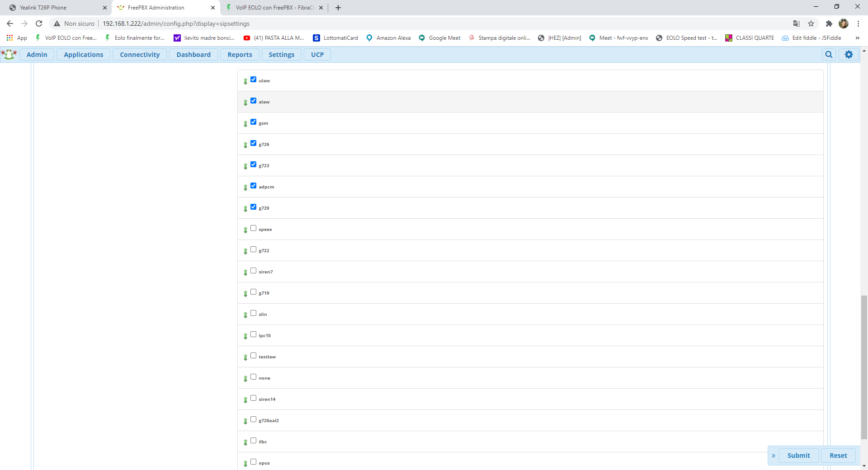Enable the g722 codec checkbox
The height and width of the screenshot is (470, 868).
(x=254, y=249)
